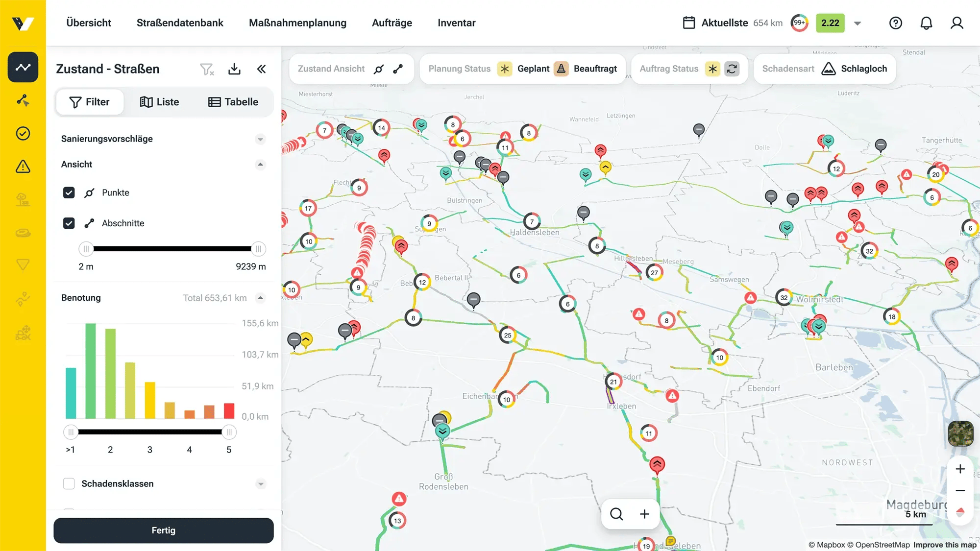Open the download icon in the Zustand panel
Screen dimensions: 980x551
(x=234, y=69)
